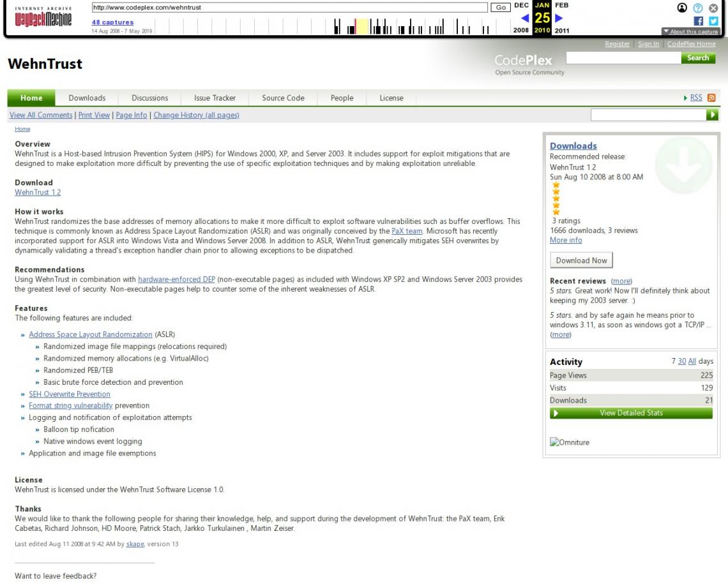Click the WehnTrust page title
728x582 pixels.
45,64
